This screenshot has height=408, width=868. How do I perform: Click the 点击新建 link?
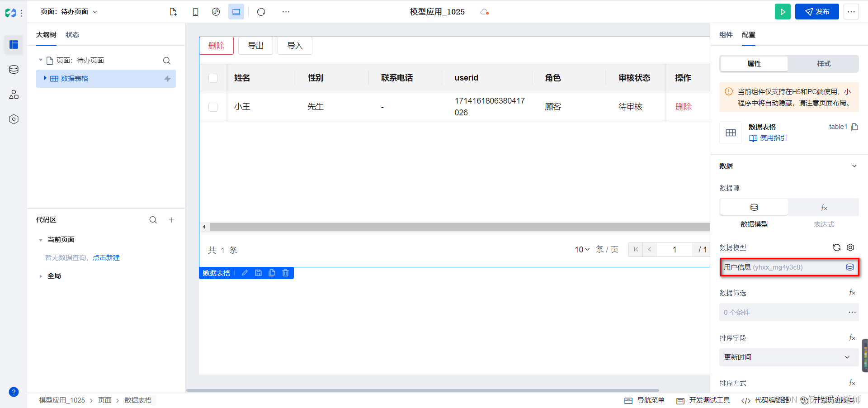point(106,258)
